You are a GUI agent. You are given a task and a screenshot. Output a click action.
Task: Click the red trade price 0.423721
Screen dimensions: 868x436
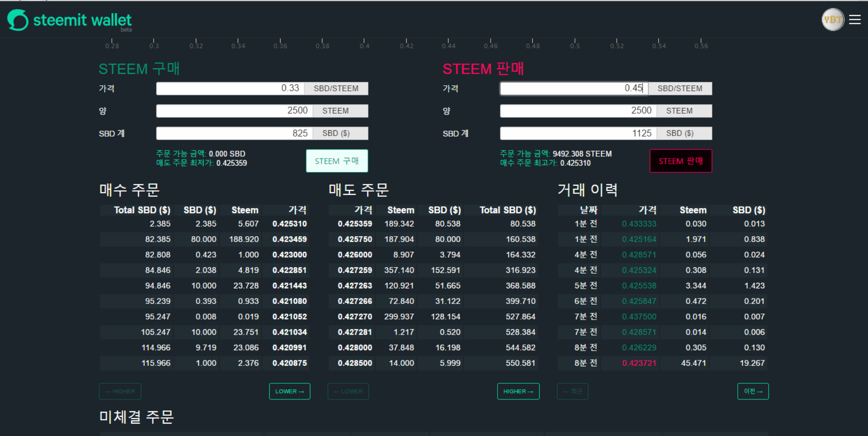click(639, 363)
